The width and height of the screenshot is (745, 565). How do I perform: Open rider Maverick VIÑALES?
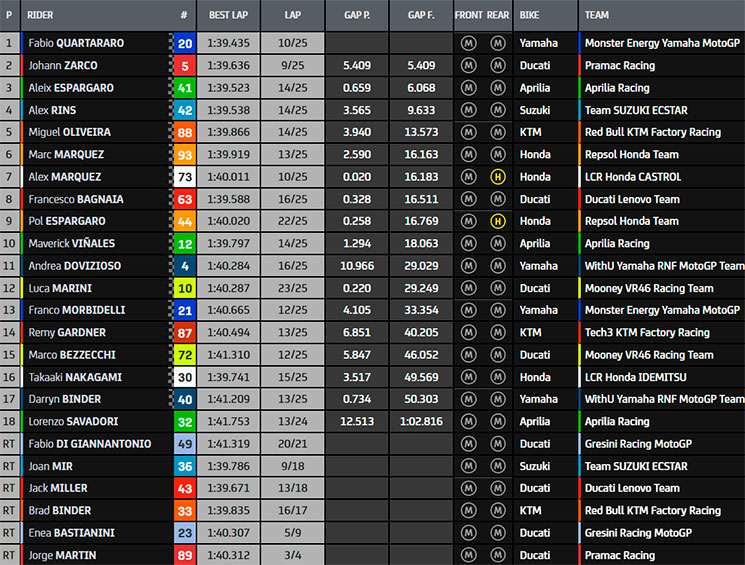click(72, 243)
